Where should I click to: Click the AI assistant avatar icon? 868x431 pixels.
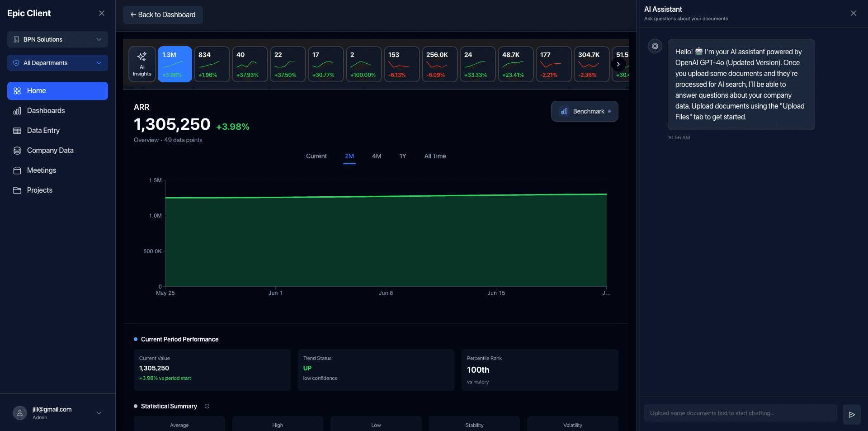point(655,46)
